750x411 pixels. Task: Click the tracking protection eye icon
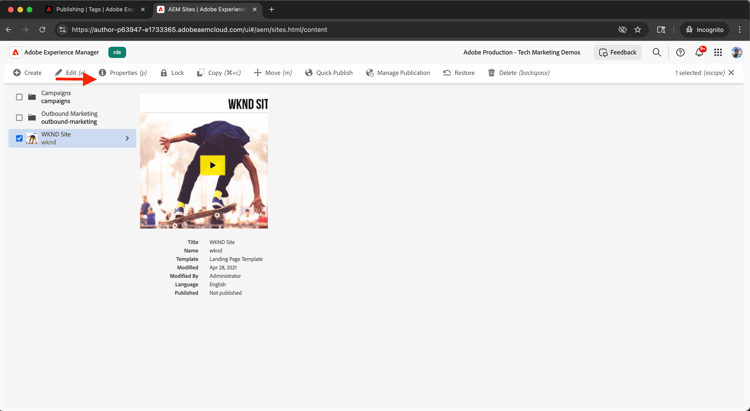[622, 30]
